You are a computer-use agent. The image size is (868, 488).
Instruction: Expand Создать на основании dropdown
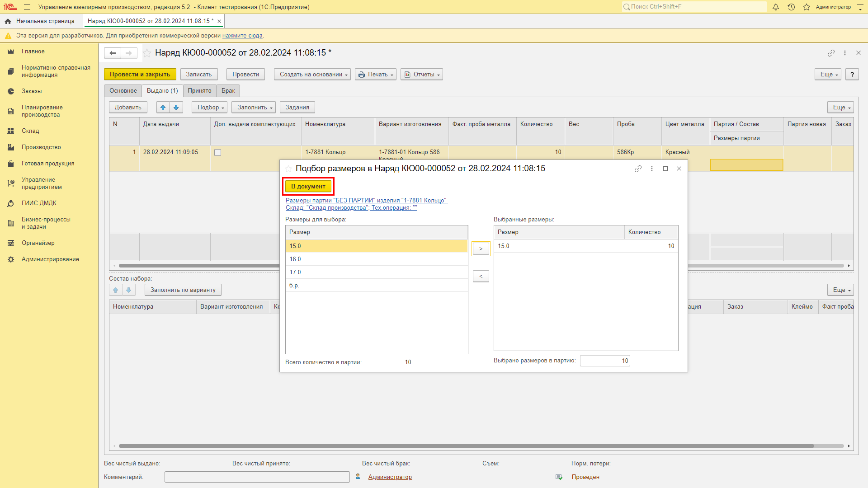click(x=312, y=75)
